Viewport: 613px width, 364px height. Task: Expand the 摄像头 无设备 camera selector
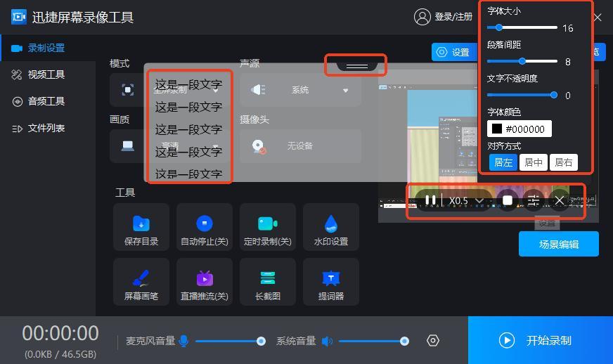click(300, 146)
